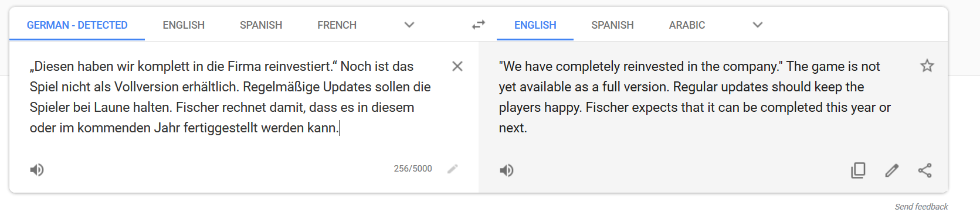Viewport: 980px width, 219px height.
Task: Switch translation target to Spanish
Action: tap(612, 25)
